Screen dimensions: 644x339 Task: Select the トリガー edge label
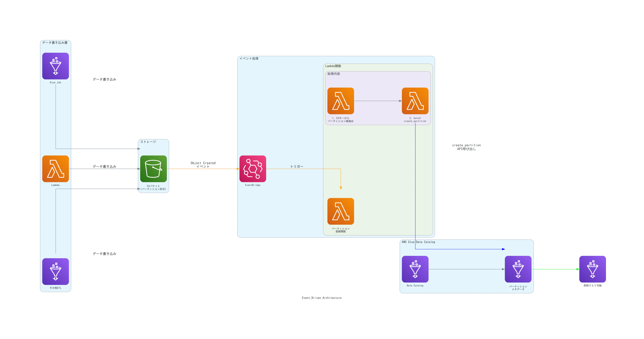pyautogui.click(x=297, y=167)
